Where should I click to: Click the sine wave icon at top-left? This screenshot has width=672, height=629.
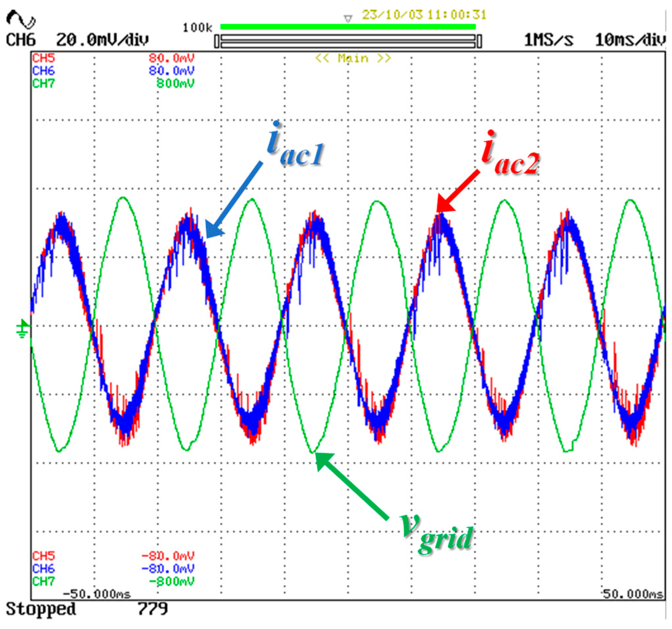(x=21, y=20)
